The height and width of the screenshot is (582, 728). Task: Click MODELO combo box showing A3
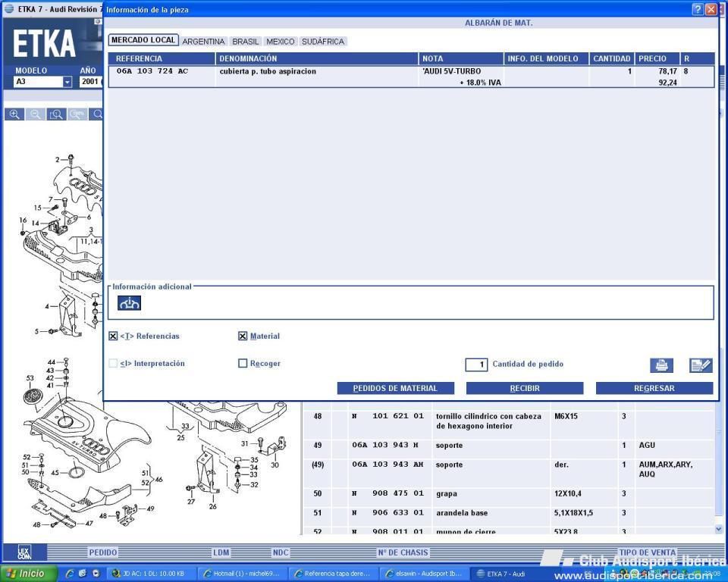click(42, 82)
